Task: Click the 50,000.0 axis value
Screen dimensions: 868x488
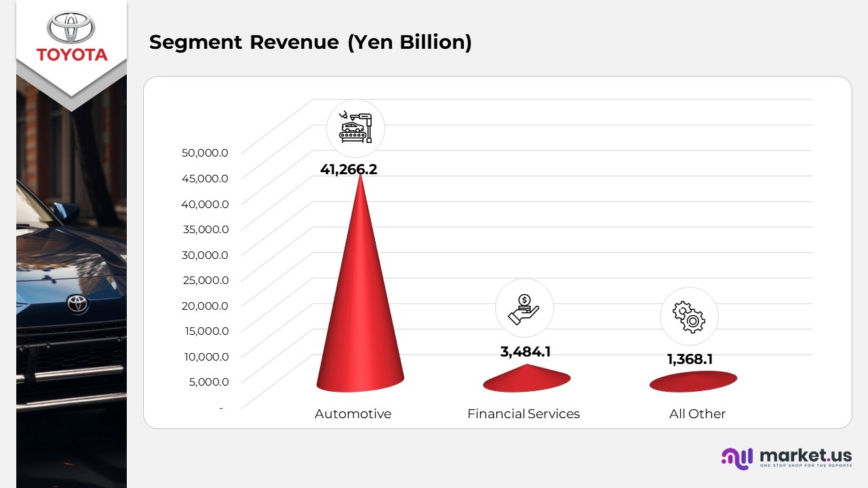Action: tap(205, 152)
